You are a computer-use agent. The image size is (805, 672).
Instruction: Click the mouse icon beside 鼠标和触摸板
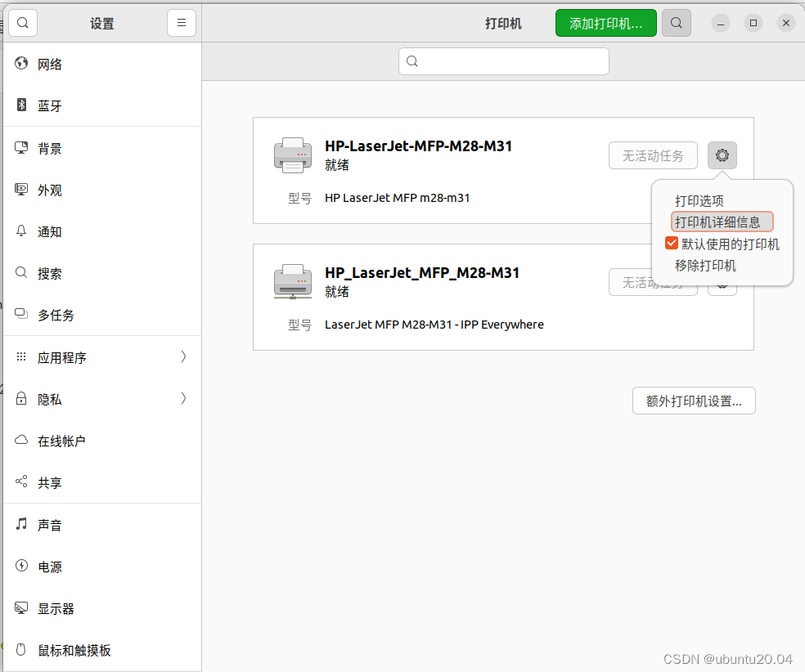tap(21, 649)
